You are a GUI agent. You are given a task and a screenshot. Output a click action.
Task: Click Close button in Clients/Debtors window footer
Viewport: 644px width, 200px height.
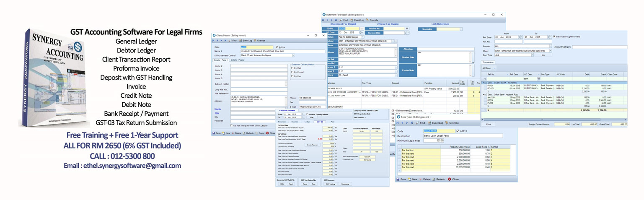[x=270, y=133]
